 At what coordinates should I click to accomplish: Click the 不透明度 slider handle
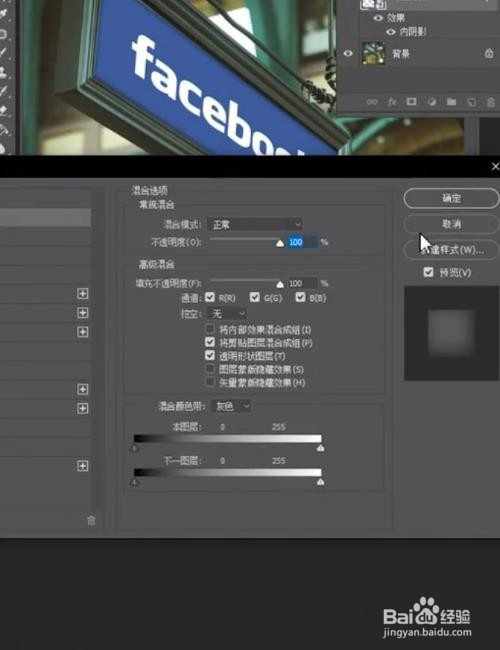click(x=280, y=243)
